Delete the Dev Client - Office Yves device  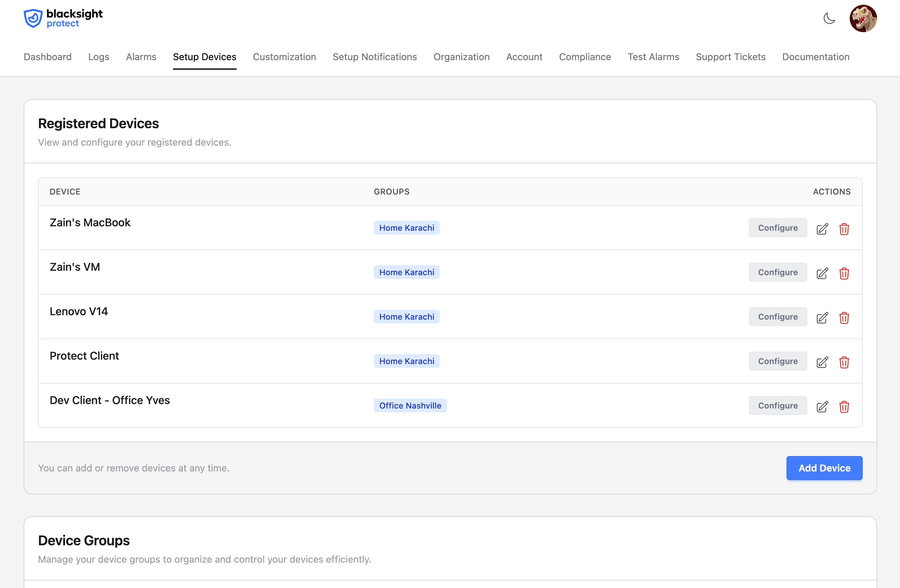pyautogui.click(x=844, y=407)
